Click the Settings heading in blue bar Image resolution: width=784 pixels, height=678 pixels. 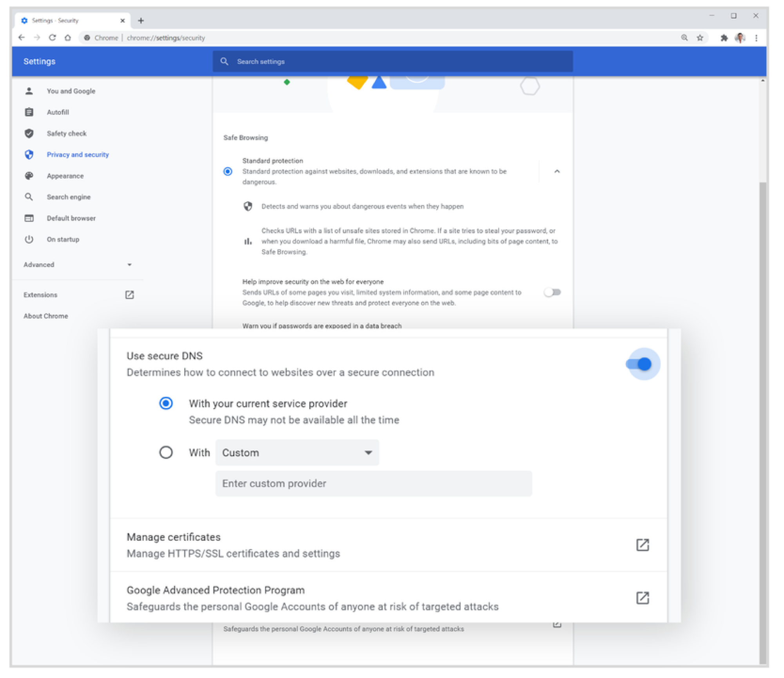pyautogui.click(x=39, y=61)
